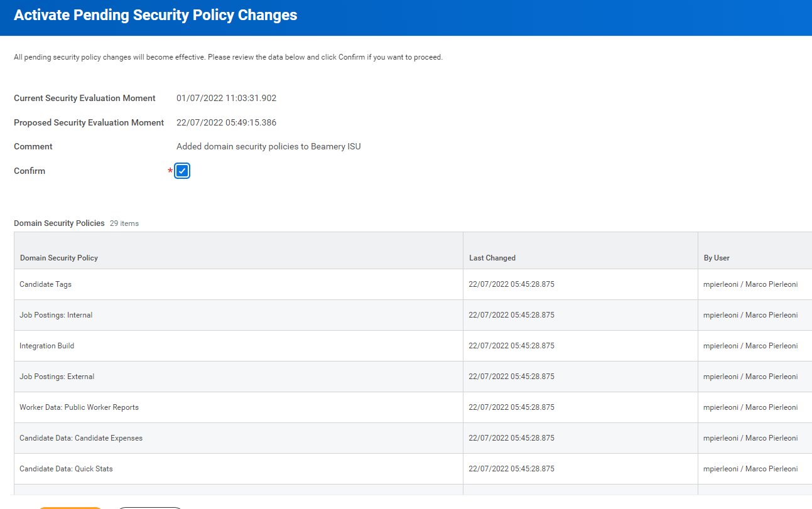The image size is (812, 509).
Task: Untick the Confirm checkbox
Action: click(x=182, y=171)
